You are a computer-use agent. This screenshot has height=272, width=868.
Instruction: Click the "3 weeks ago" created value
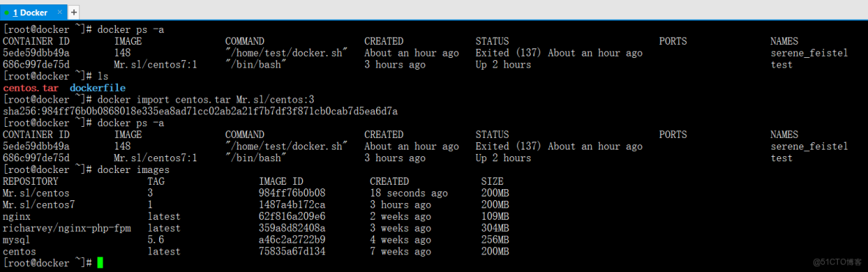(x=401, y=228)
